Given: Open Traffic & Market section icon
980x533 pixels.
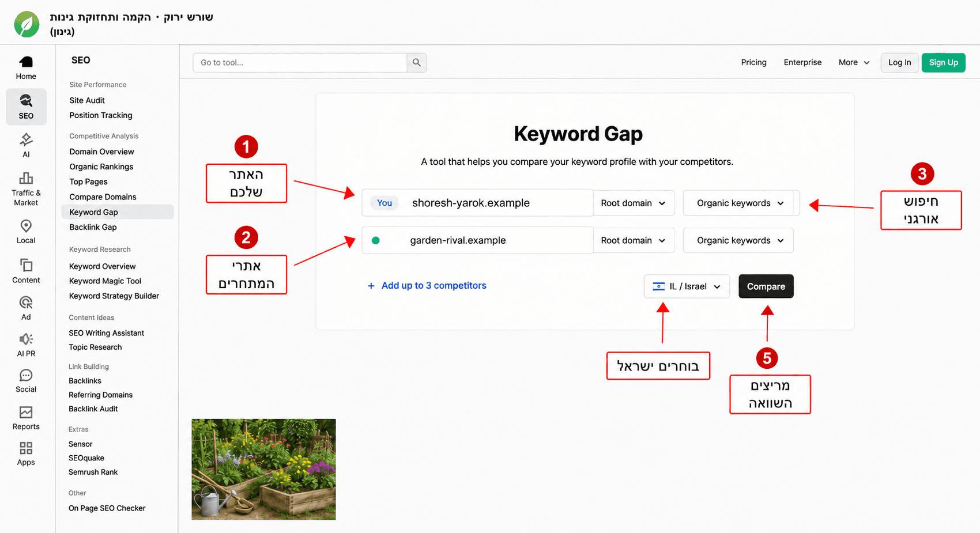Looking at the screenshot, I should pos(26,178).
